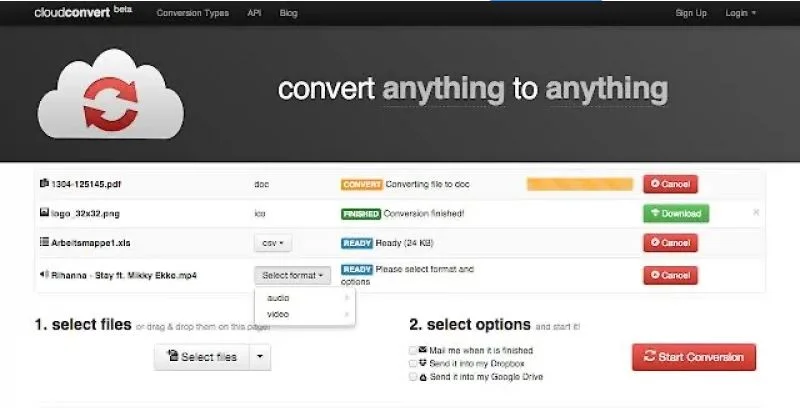Click the audio icon beside Rihanna mp4 file
Viewport: 801px width, 408px height.
(x=43, y=274)
